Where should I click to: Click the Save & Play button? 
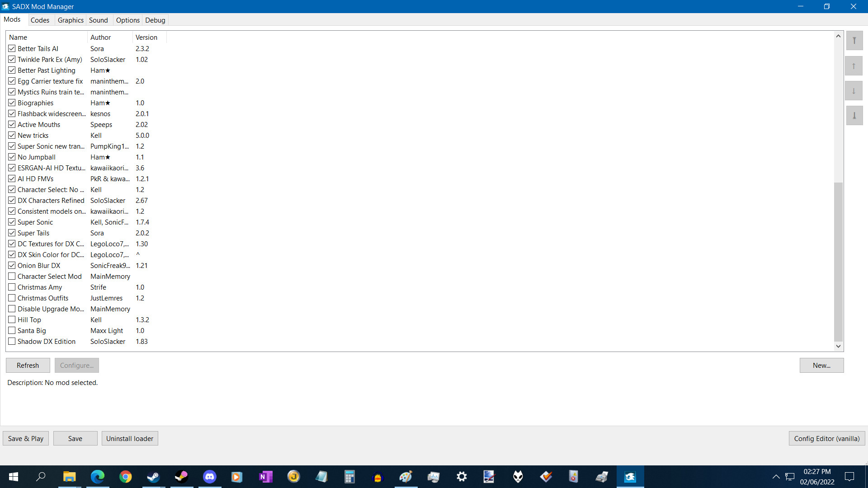[26, 438]
